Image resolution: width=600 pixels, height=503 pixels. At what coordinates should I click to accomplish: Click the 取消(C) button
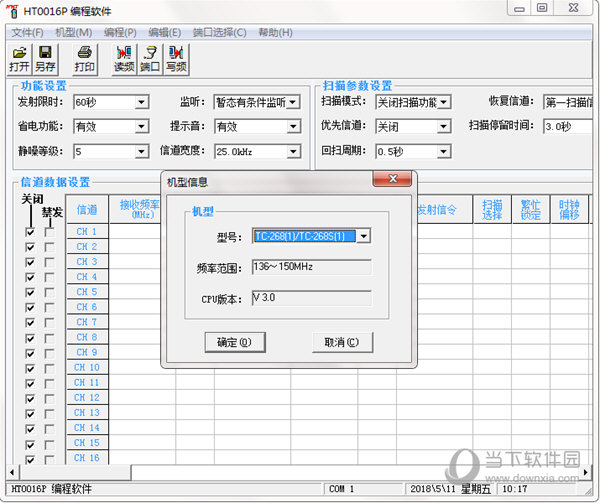(x=342, y=342)
